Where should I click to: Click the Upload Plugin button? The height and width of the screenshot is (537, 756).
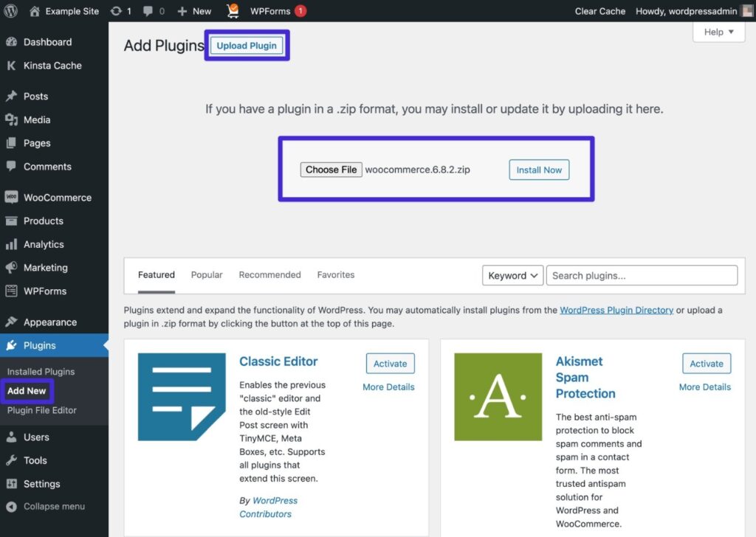tap(247, 46)
